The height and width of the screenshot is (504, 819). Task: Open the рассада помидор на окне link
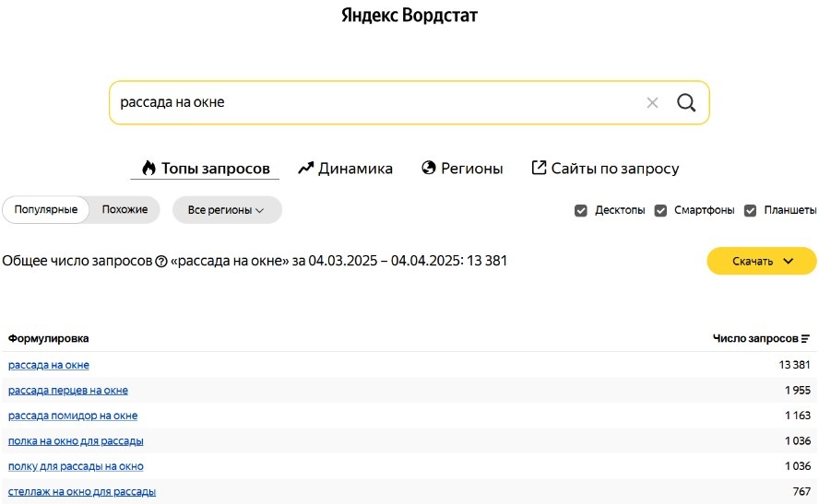click(x=73, y=416)
